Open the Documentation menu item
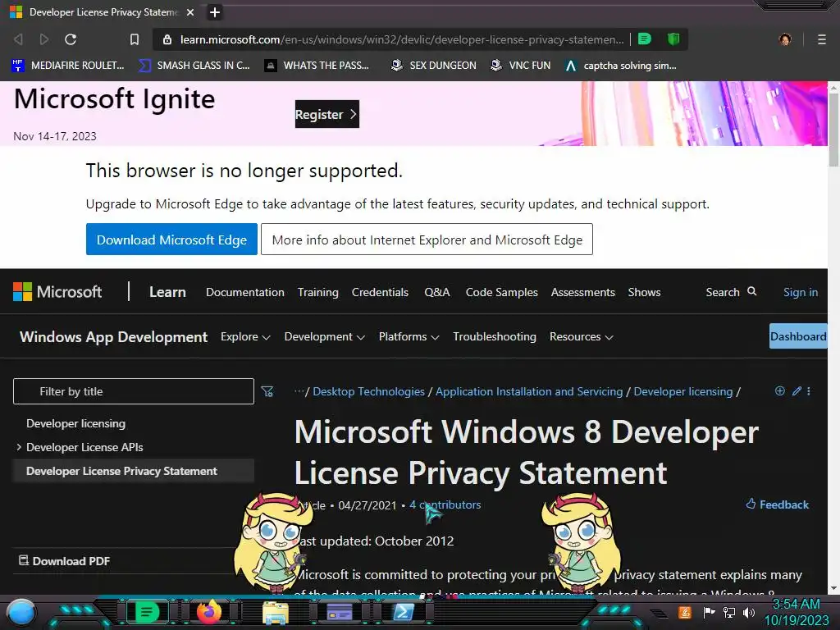840x630 pixels. (x=244, y=292)
